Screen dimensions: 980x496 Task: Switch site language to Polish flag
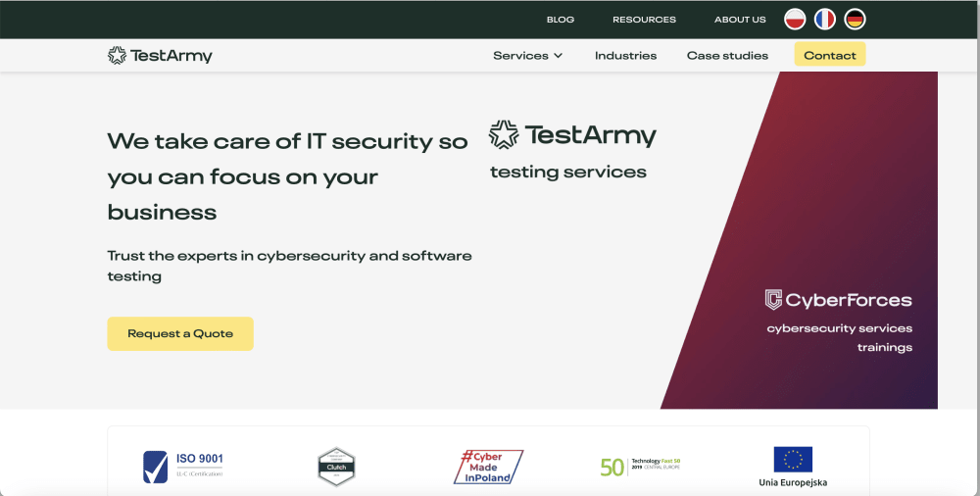coord(795,20)
